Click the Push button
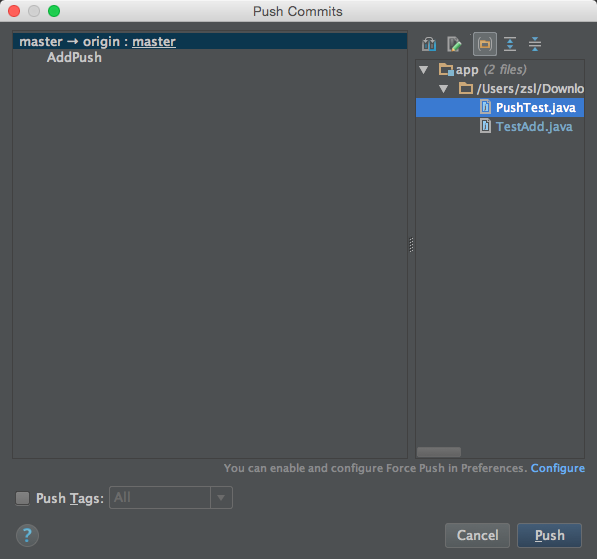597x559 pixels. coord(549,535)
